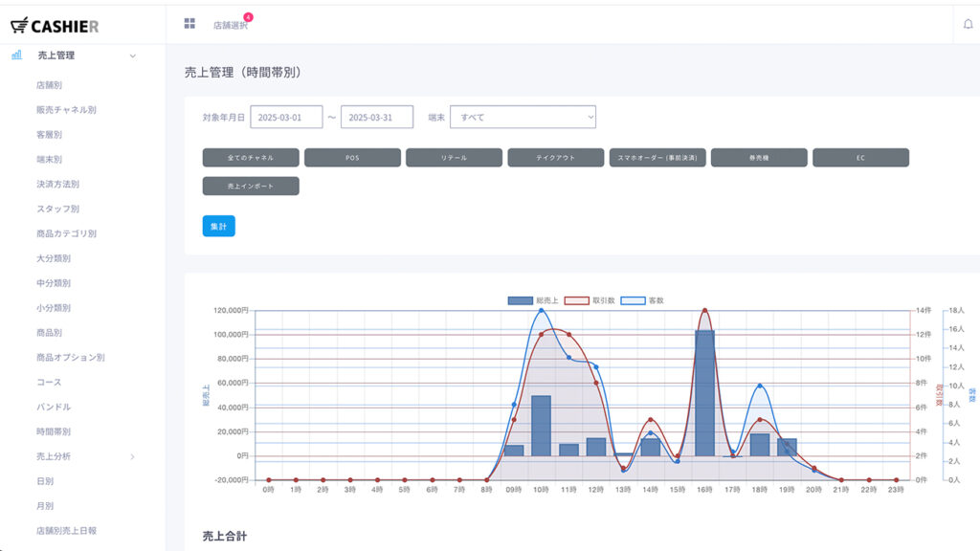Click the end date field 2025-03-31

click(x=377, y=117)
